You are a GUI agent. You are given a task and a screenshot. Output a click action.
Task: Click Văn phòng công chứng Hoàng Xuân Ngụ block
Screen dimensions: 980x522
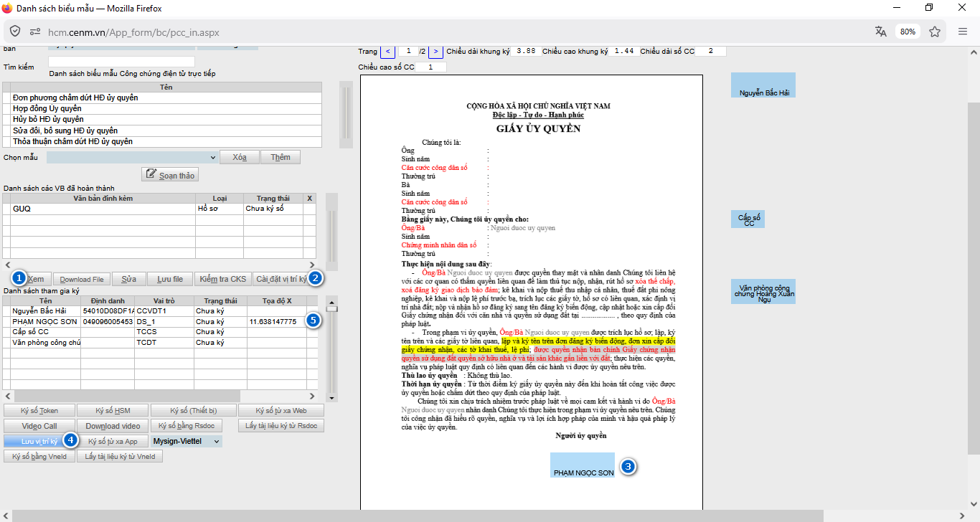[763, 291]
